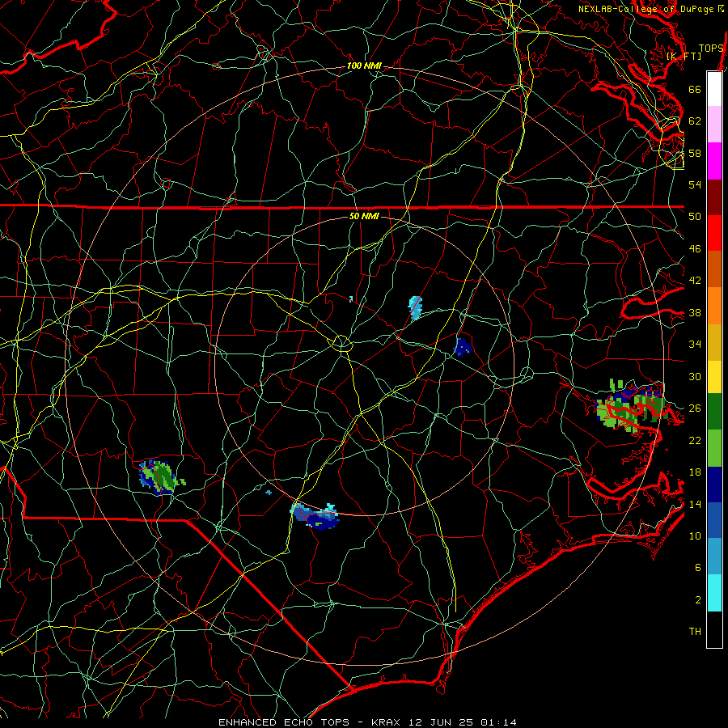Pick the navy blue legend swatch

click(x=714, y=485)
